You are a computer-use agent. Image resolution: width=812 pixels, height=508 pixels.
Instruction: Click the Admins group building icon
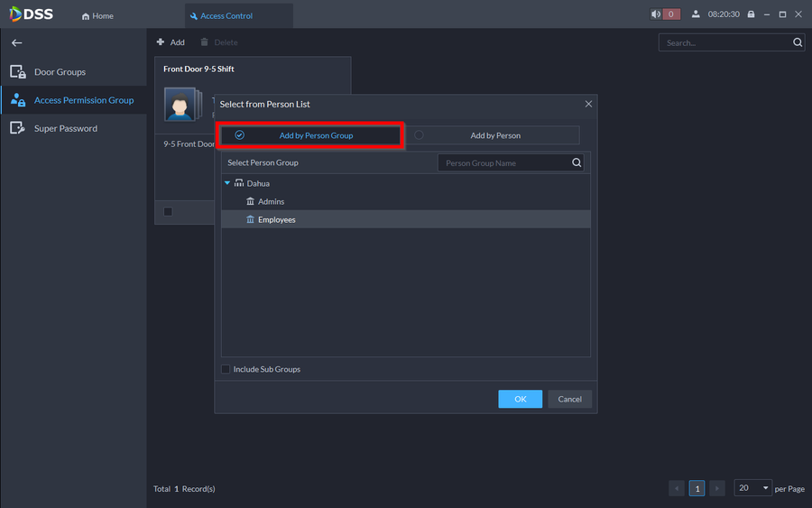pos(250,201)
